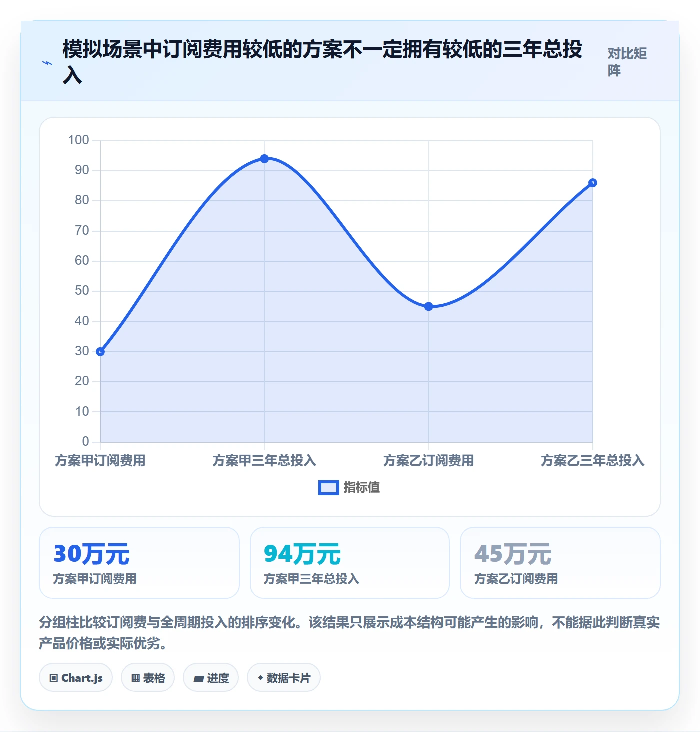Toggle the 指标值 legend swatch
The width and height of the screenshot is (700, 732).
point(328,487)
